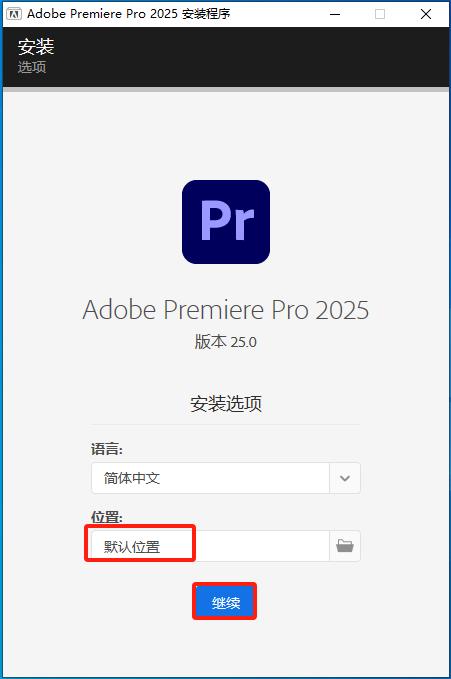
Task: Click the Adobe Premiere Pro 2025 product title
Action: [226, 310]
